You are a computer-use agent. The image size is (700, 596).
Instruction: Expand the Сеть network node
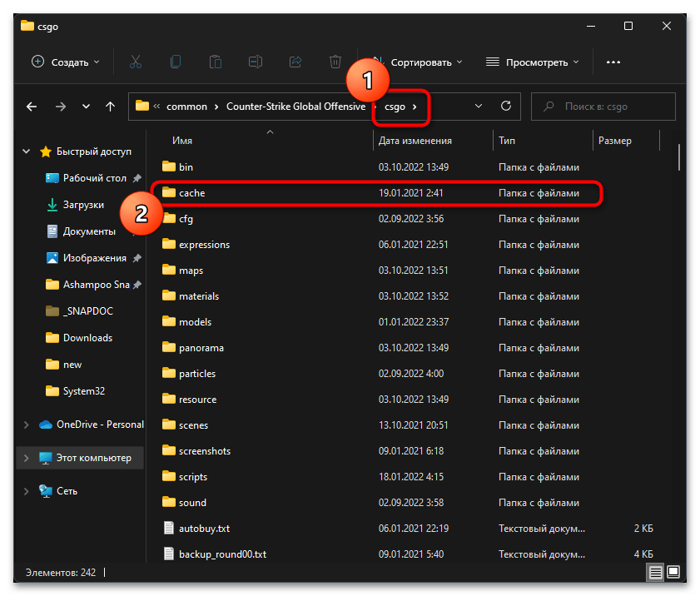[27, 491]
